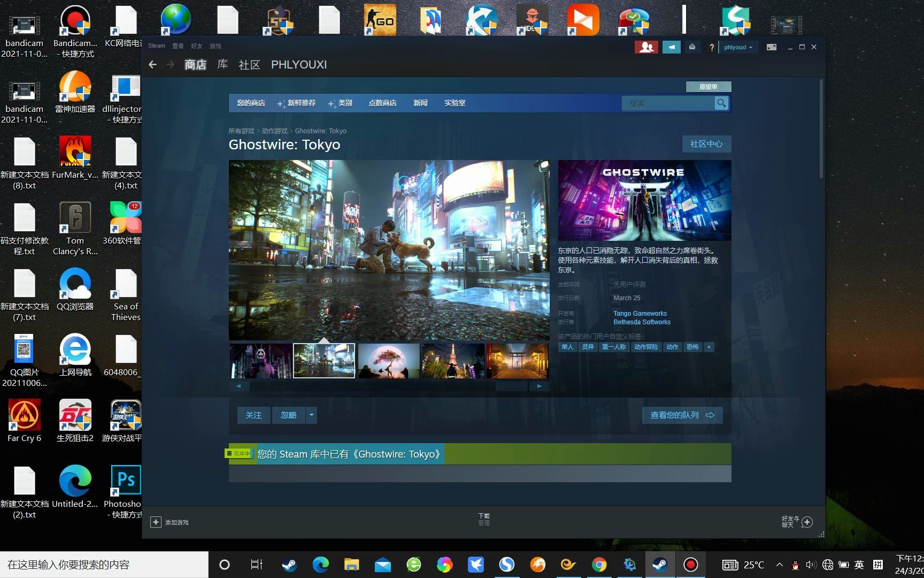Show hidden system tray icons

(x=780, y=565)
